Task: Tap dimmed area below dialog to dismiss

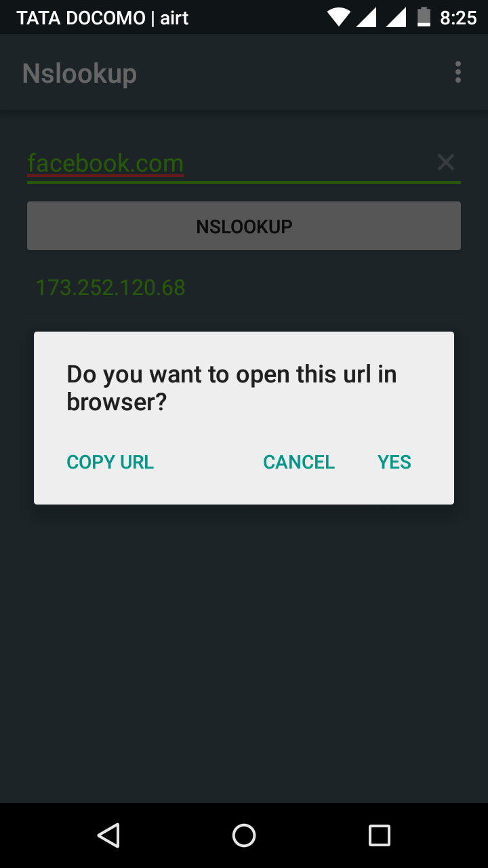Action: coord(244,651)
